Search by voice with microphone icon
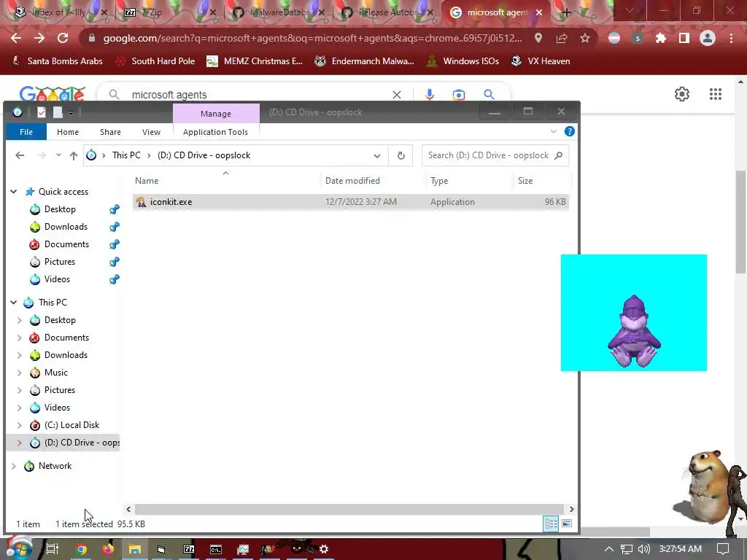 tap(430, 94)
